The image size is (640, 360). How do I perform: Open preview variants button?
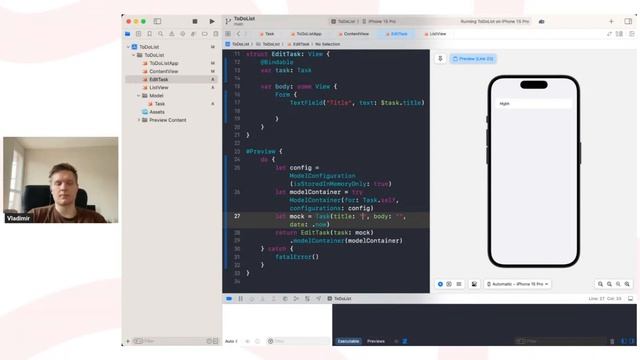pyautogui.click(x=459, y=284)
